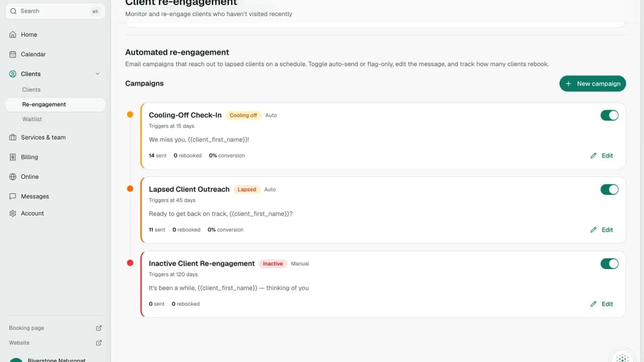Disable the Cooling-Off Check-In campaign toggle
Viewport: 644px width, 362px height.
(609, 115)
